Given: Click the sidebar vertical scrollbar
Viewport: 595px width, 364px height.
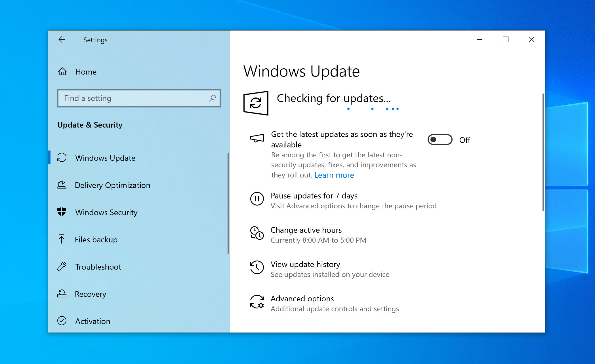Looking at the screenshot, I should pyautogui.click(x=228, y=203).
